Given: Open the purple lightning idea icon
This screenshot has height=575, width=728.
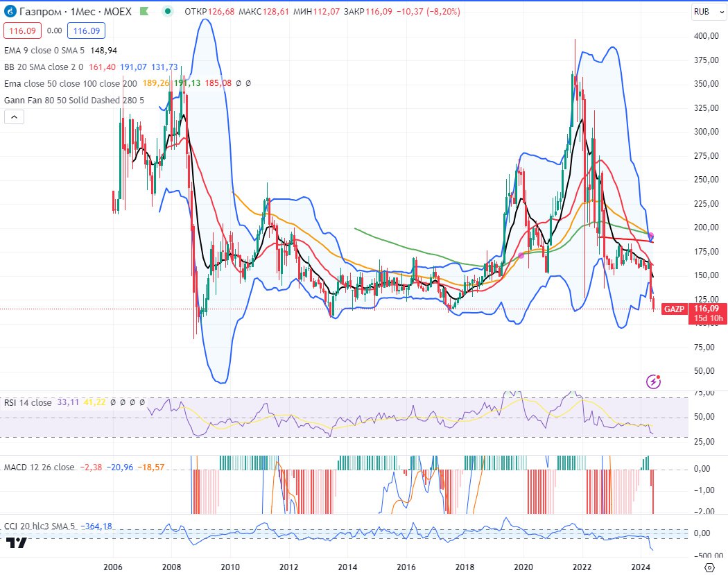Looking at the screenshot, I should pyautogui.click(x=653, y=381).
